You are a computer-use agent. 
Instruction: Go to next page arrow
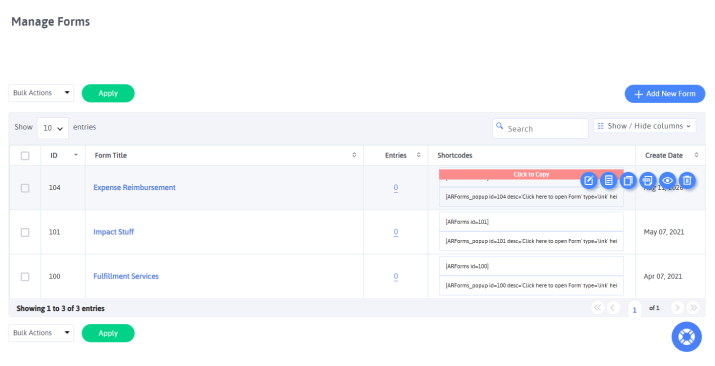point(677,308)
